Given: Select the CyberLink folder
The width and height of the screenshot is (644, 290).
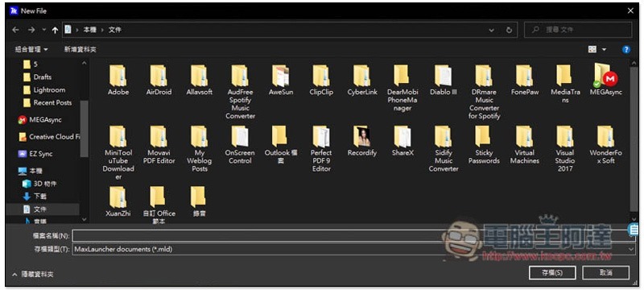Looking at the screenshot, I should click(x=361, y=80).
